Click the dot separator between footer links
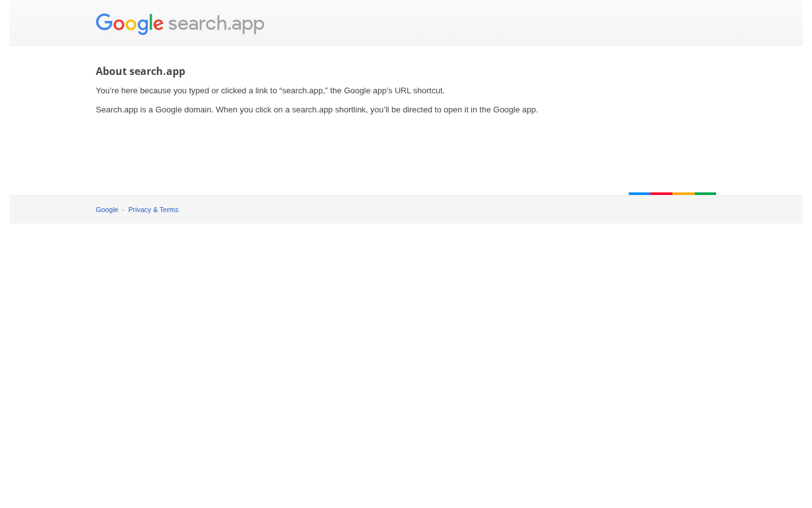The width and height of the screenshot is (812, 508). pyautogui.click(x=123, y=210)
